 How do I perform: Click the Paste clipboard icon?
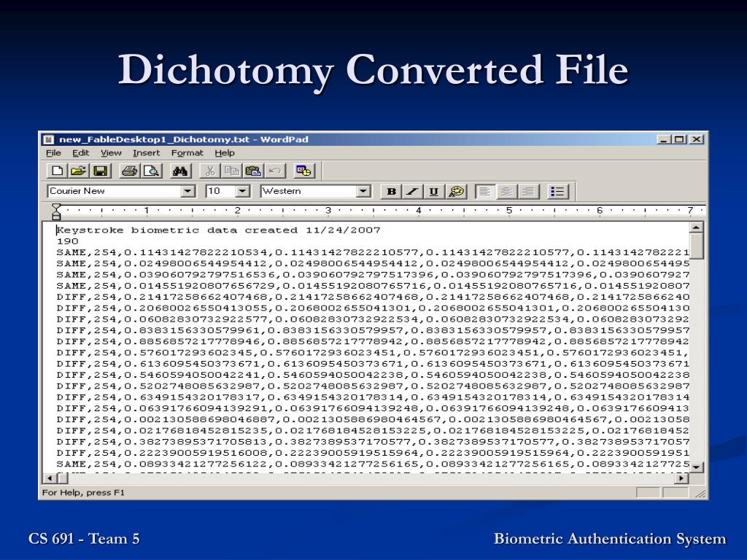click(253, 171)
